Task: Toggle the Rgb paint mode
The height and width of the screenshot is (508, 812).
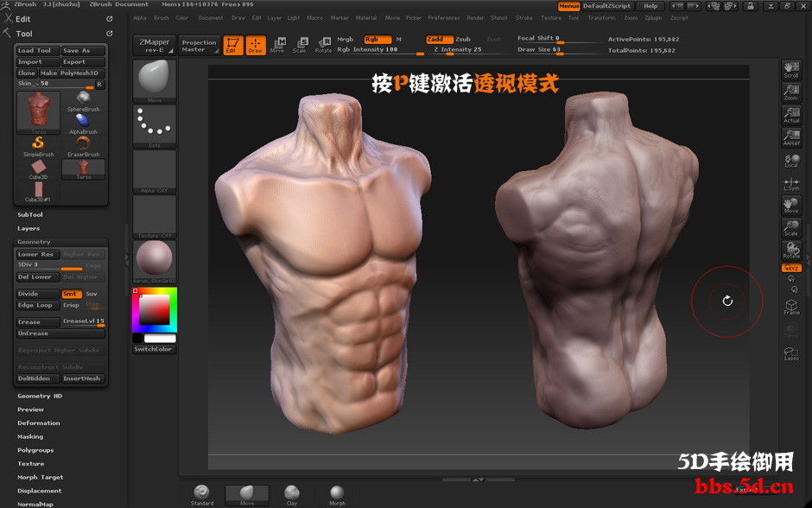Action: pos(377,40)
